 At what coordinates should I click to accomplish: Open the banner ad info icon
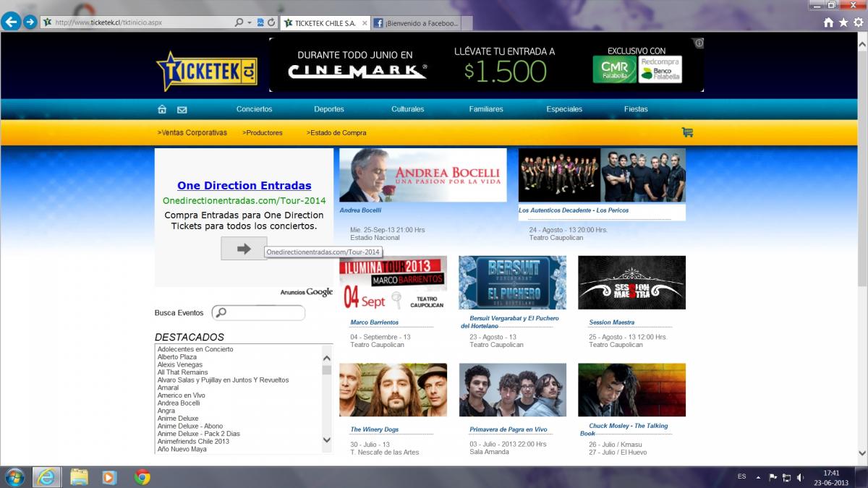699,43
